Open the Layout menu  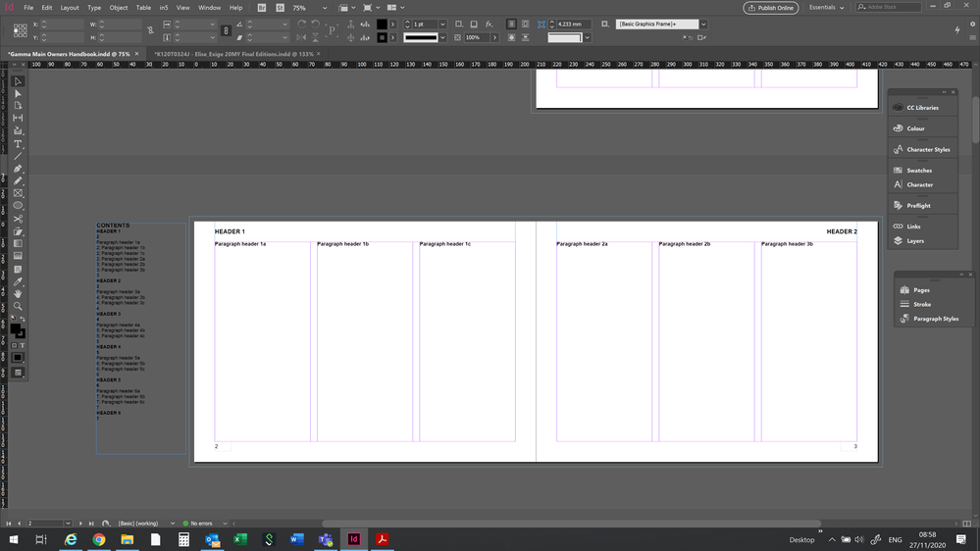(70, 8)
